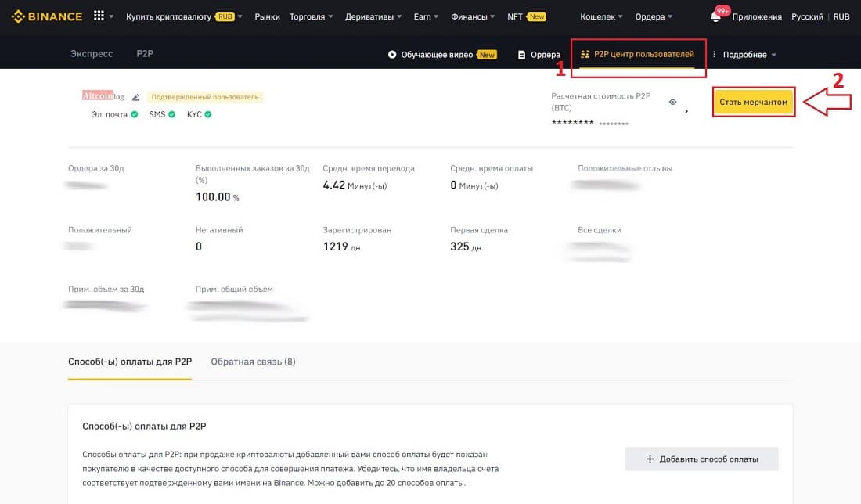Click the 100.00 % completed orders value
Screen dimensions: 861x504
click(218, 197)
